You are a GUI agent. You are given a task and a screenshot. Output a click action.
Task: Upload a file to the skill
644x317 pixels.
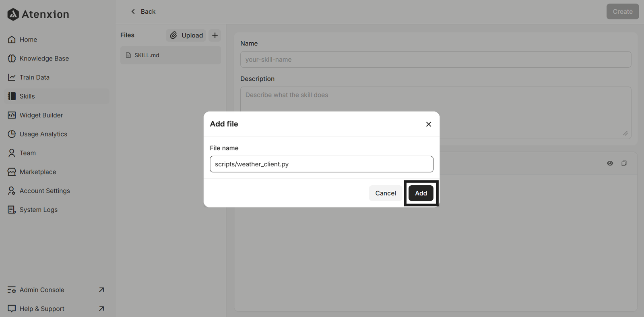click(186, 35)
